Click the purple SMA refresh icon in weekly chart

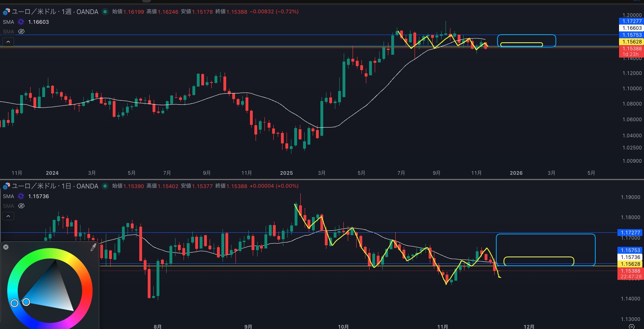click(21, 22)
